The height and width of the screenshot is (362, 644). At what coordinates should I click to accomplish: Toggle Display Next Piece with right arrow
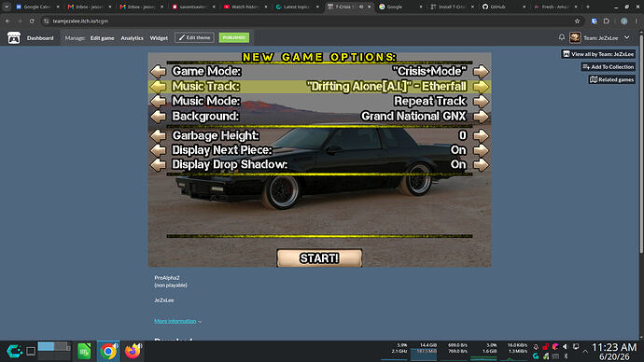pyautogui.click(x=481, y=150)
